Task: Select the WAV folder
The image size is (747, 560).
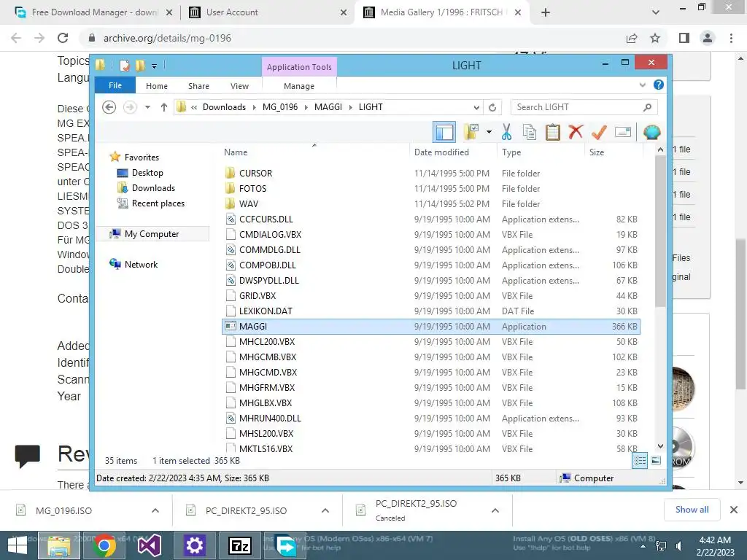Action: 430,204
